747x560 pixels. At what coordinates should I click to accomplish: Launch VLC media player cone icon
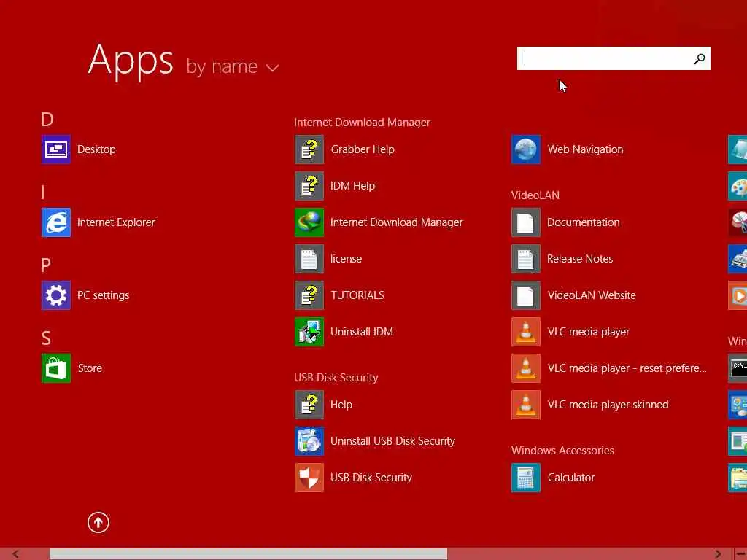[526, 332]
